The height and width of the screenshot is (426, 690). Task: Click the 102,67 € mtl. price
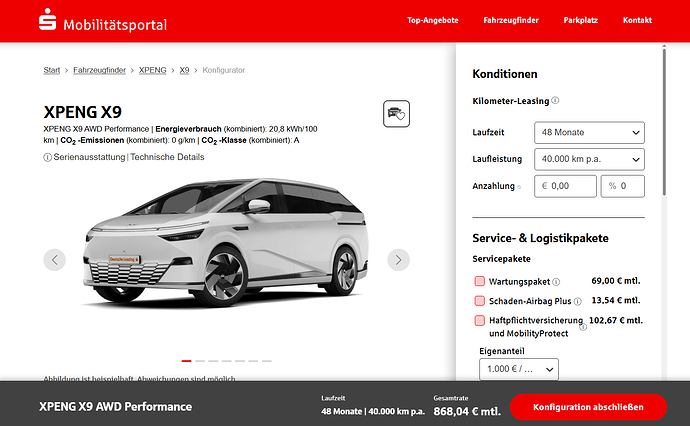[616, 320]
